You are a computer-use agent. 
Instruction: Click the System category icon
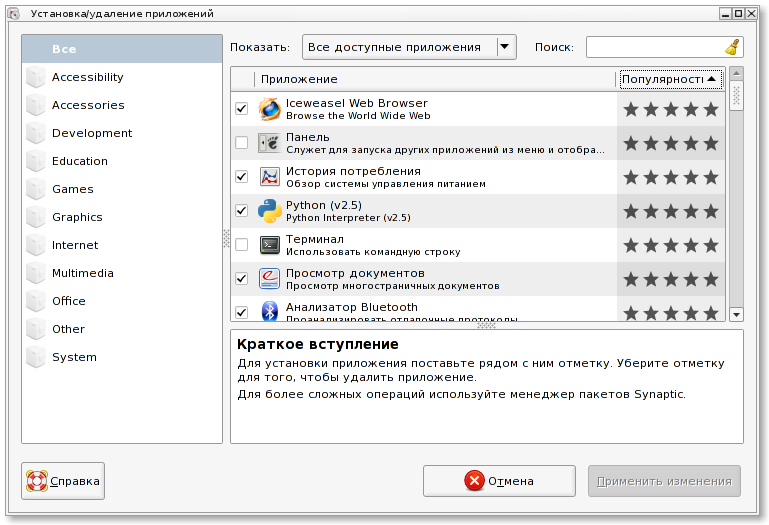coord(36,357)
